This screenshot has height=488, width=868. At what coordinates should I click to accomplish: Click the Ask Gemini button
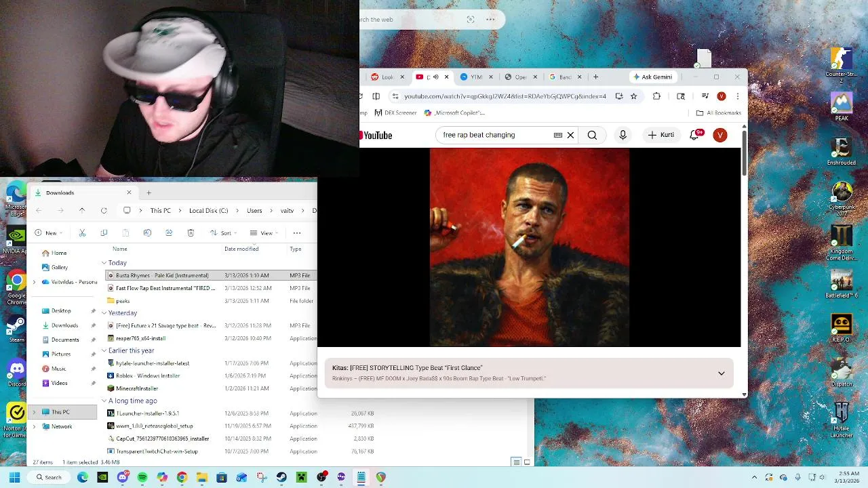tap(652, 77)
